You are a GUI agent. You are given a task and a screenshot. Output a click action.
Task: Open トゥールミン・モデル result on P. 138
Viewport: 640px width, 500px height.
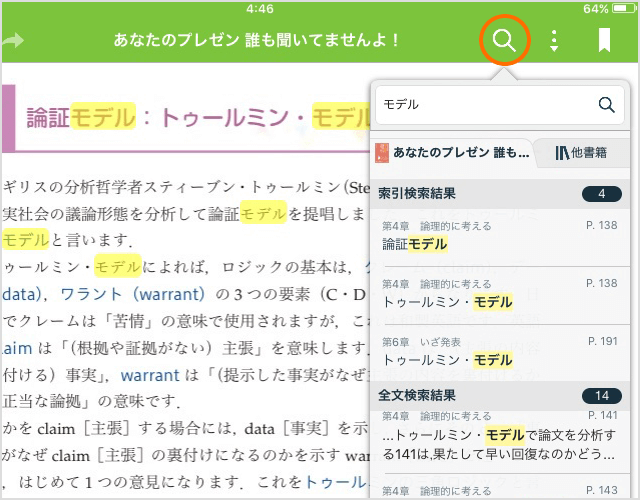coord(500,296)
